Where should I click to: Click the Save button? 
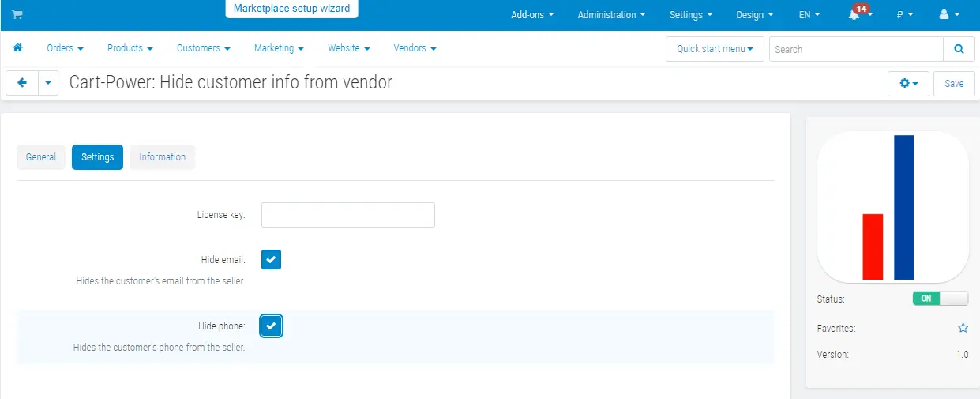point(953,83)
